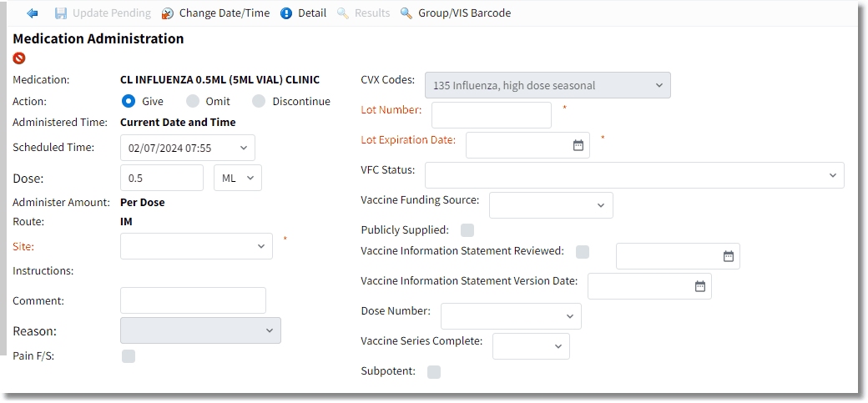Open the VFC Status dropdown
This screenshot has height=403, width=868.
coord(634,175)
